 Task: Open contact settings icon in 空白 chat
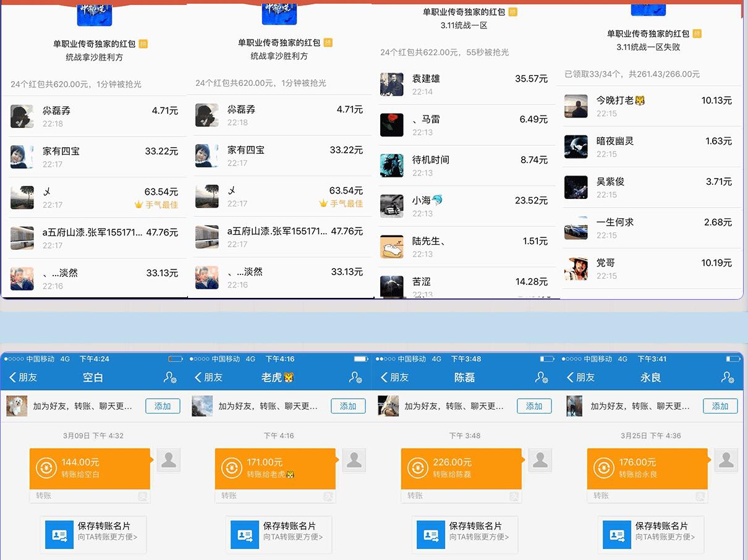(170, 377)
